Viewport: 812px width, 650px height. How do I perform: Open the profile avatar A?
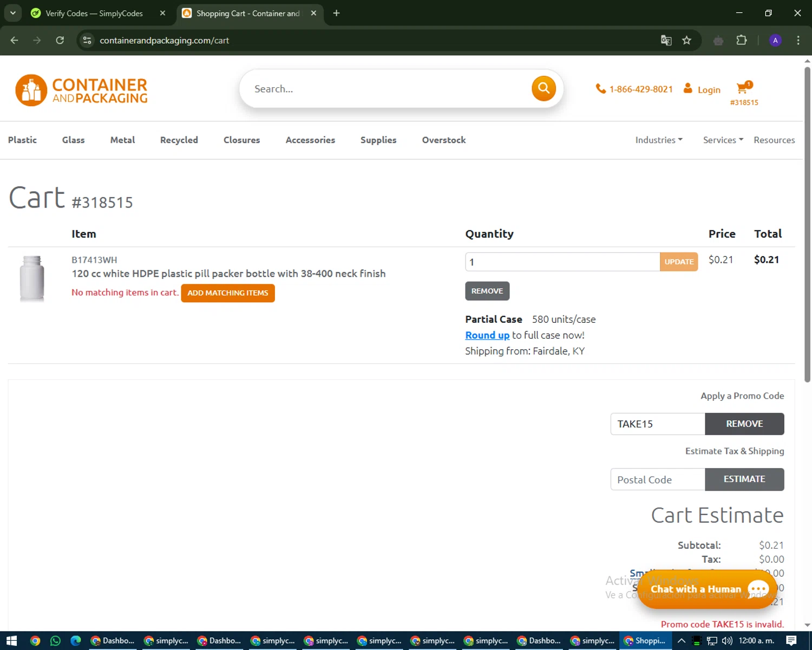(775, 40)
